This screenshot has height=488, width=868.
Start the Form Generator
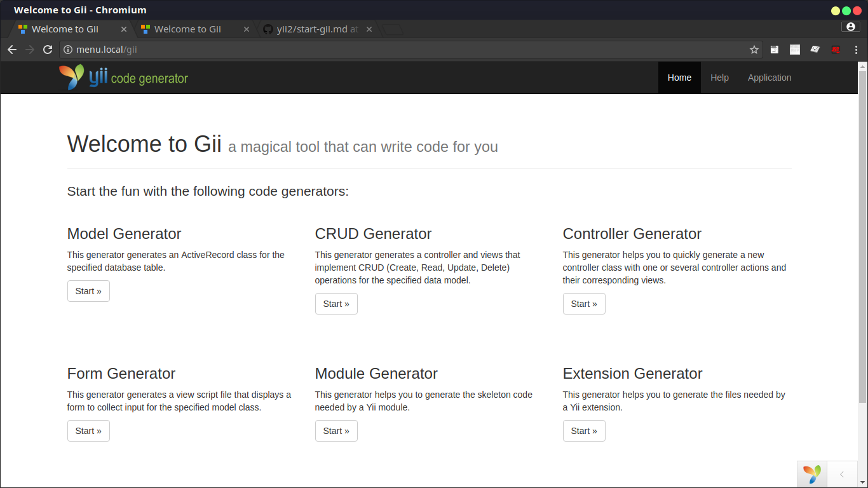[x=88, y=431]
